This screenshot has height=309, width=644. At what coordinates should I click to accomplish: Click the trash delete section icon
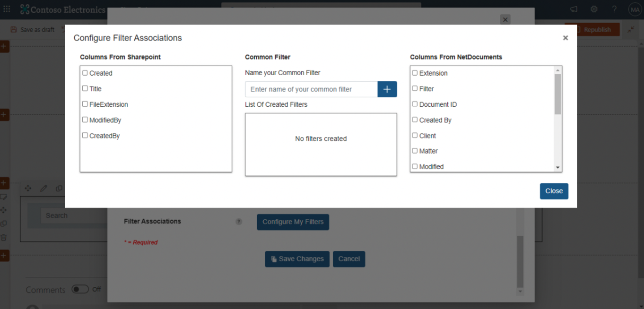3,237
